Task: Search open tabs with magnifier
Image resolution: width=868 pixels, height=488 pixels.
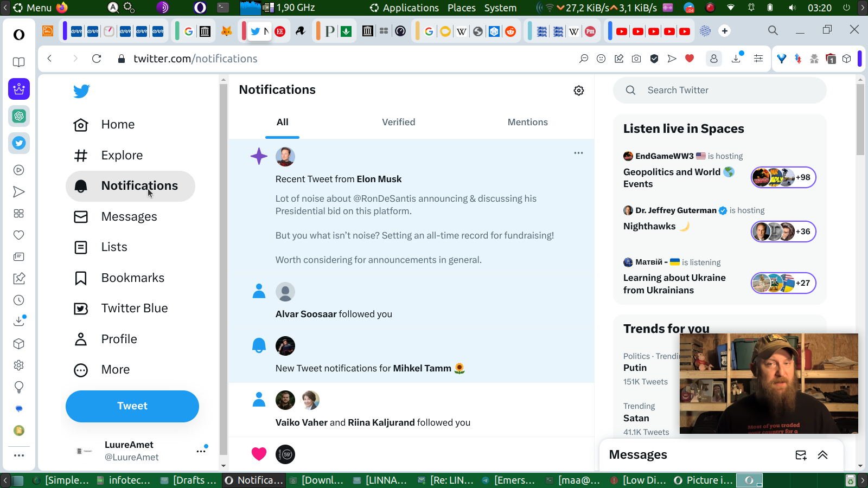Action: (x=773, y=31)
